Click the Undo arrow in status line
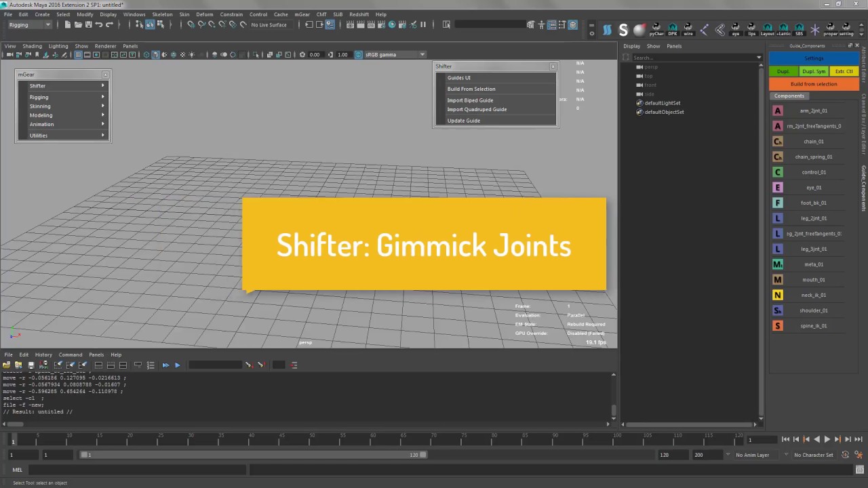The height and width of the screenshot is (488, 868). (x=99, y=24)
